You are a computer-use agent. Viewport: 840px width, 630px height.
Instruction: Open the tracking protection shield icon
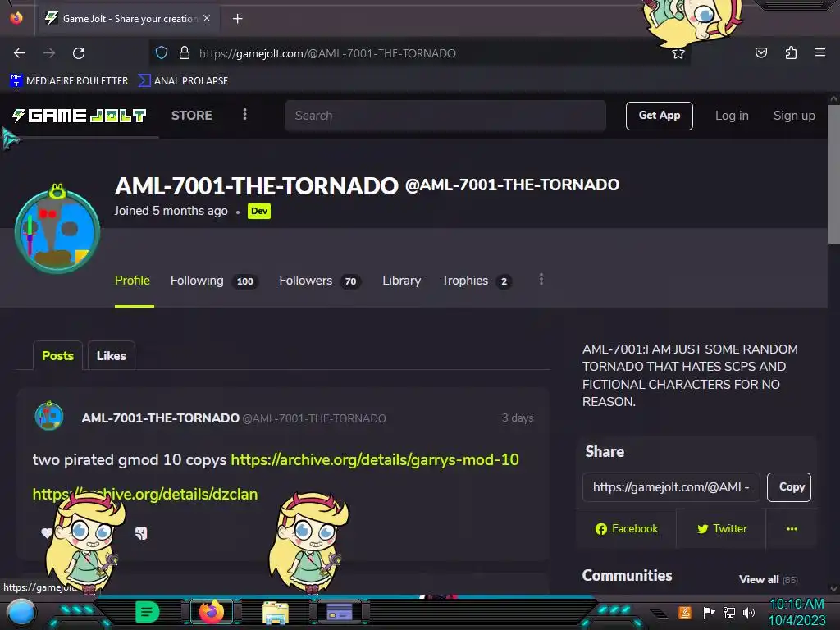(162, 52)
